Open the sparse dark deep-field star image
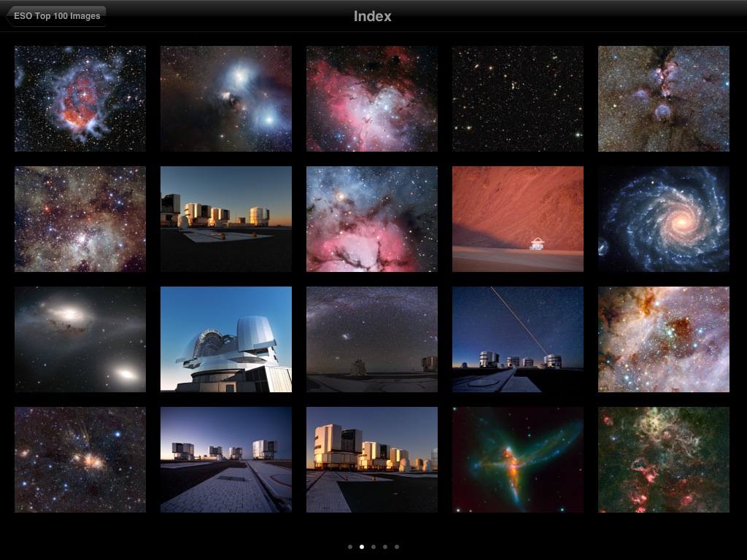 point(517,98)
